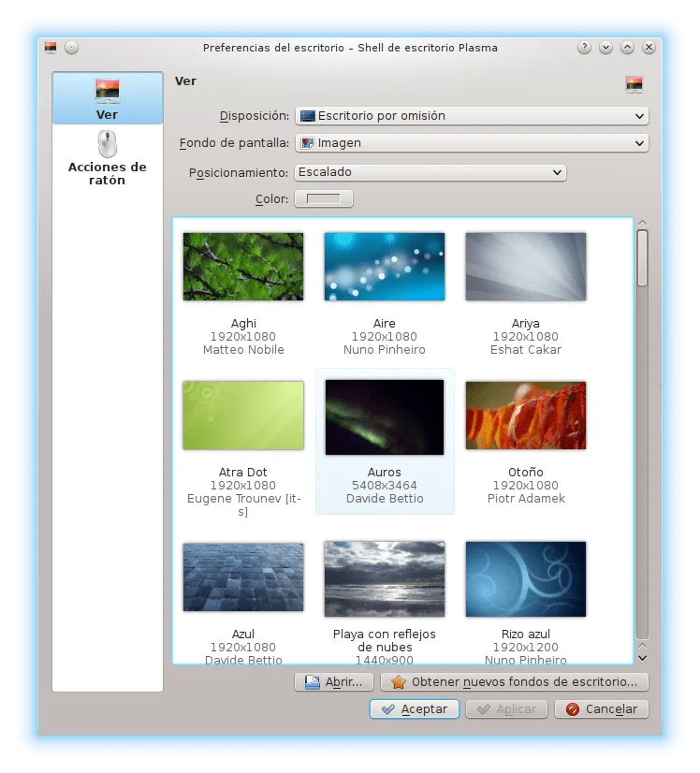
Task: Click the Aplicar button
Action: click(x=506, y=709)
